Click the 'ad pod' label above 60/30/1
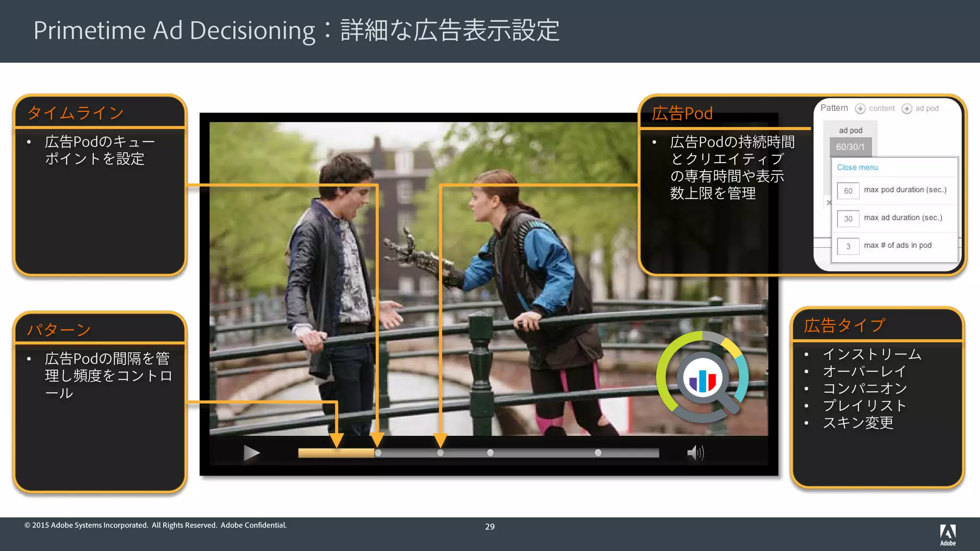Viewport: 980px width, 551px height. point(850,130)
